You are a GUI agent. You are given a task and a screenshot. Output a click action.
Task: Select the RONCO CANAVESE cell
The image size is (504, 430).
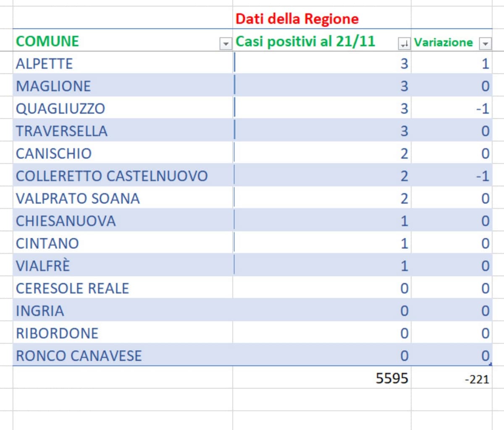click(79, 356)
